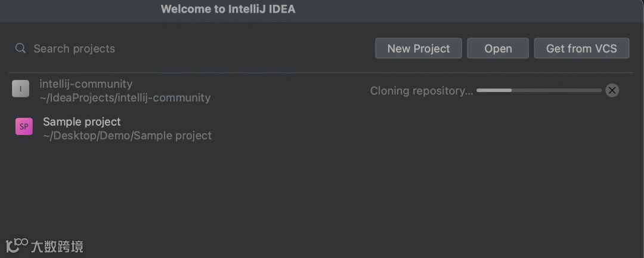
Task: Cancel the repository cloning with X icon
Action: [612, 91]
